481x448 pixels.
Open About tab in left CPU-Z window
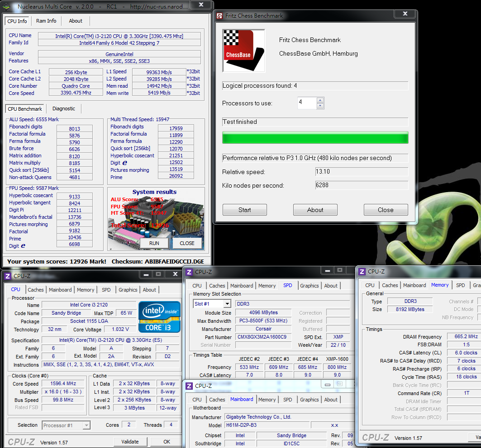[x=149, y=290]
